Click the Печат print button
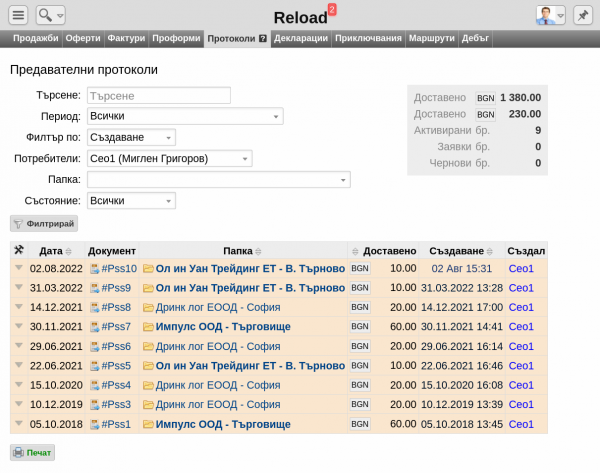This screenshot has width=600, height=473. pos(32,452)
